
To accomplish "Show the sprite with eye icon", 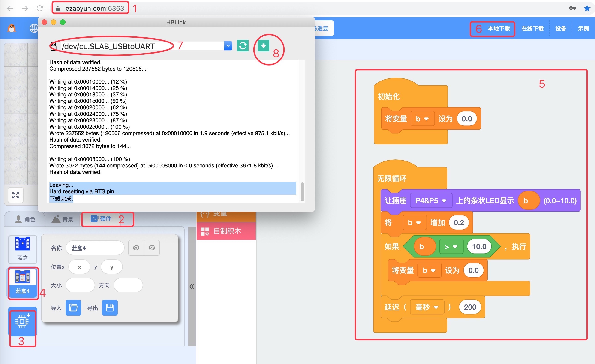I will (136, 248).
